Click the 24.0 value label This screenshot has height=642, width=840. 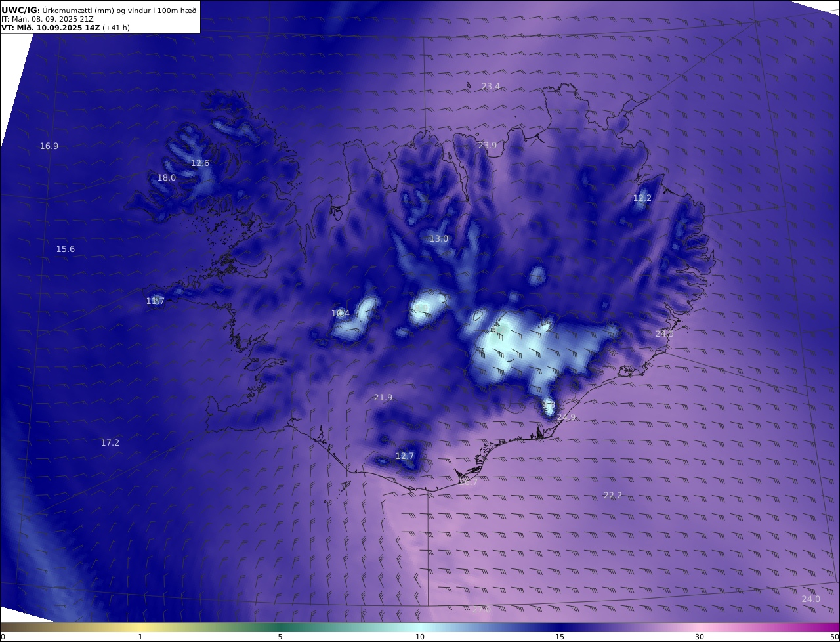(811, 599)
